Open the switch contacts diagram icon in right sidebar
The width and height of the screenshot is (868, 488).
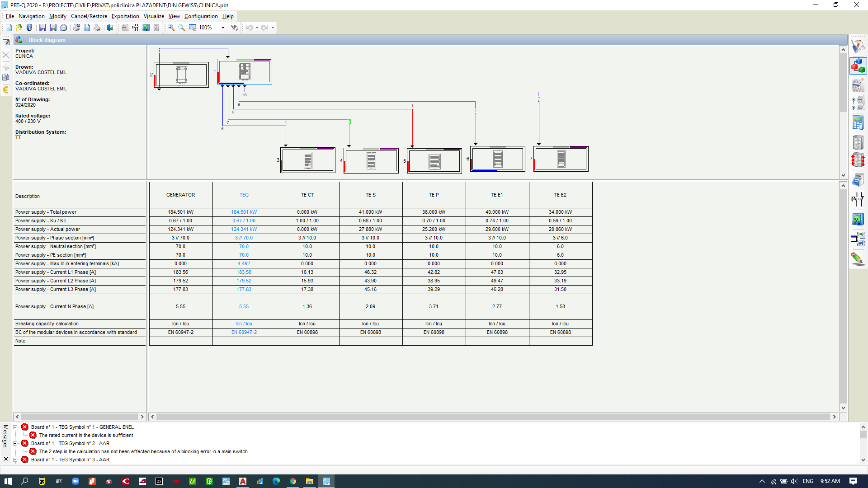coord(858,199)
